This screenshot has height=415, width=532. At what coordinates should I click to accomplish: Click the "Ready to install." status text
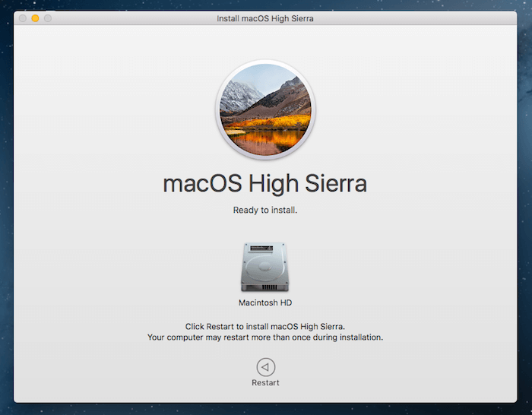(x=265, y=210)
